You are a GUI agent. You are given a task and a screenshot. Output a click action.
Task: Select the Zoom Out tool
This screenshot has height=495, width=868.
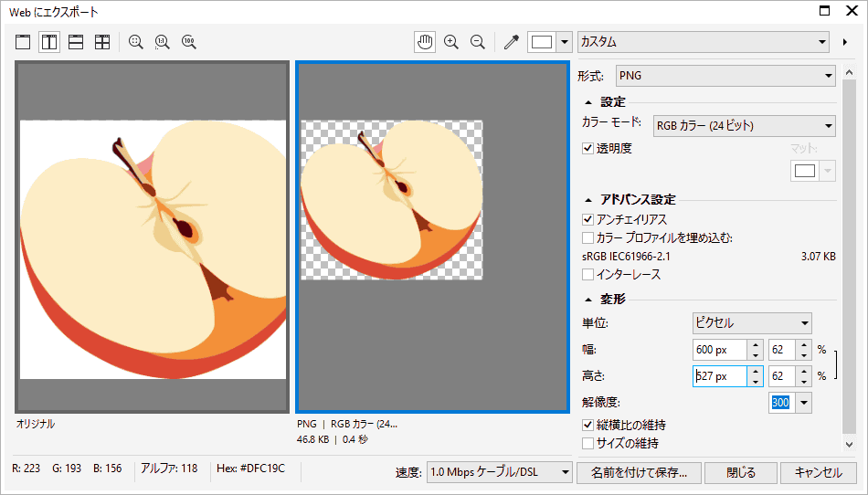click(478, 42)
